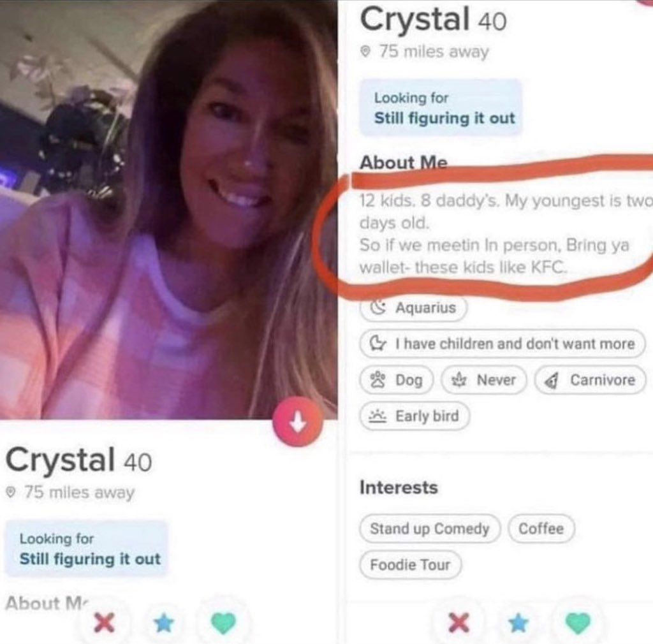Open Crystal's profile photo
The width and height of the screenshot is (653, 644).
click(x=168, y=209)
